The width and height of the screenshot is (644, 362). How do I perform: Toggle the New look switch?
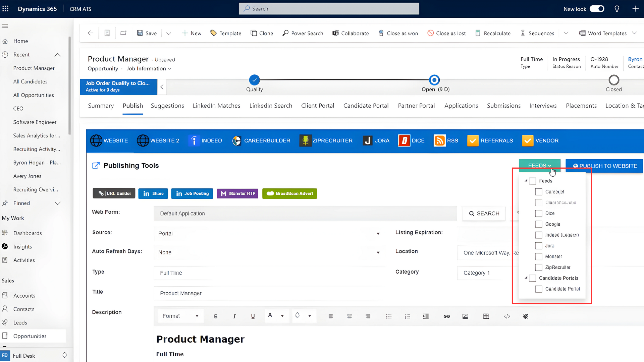click(597, 9)
